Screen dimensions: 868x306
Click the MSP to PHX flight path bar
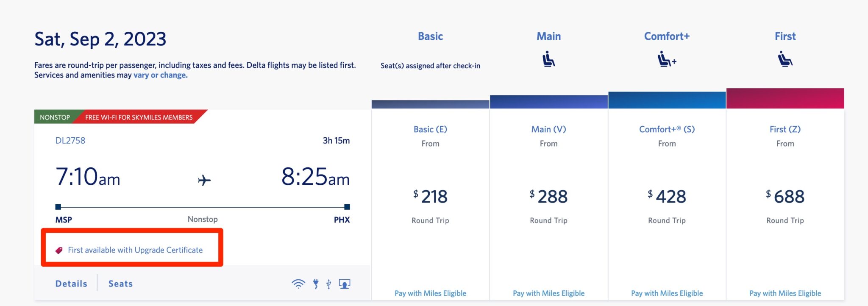coord(203,207)
